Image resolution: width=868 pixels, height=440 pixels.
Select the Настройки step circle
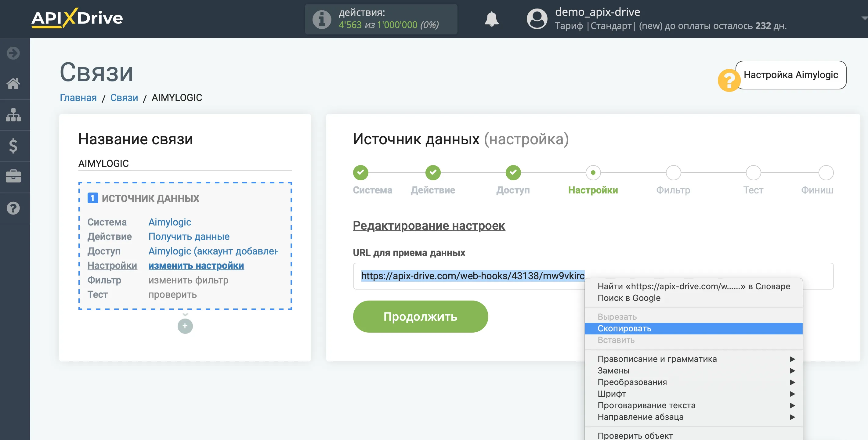point(593,172)
